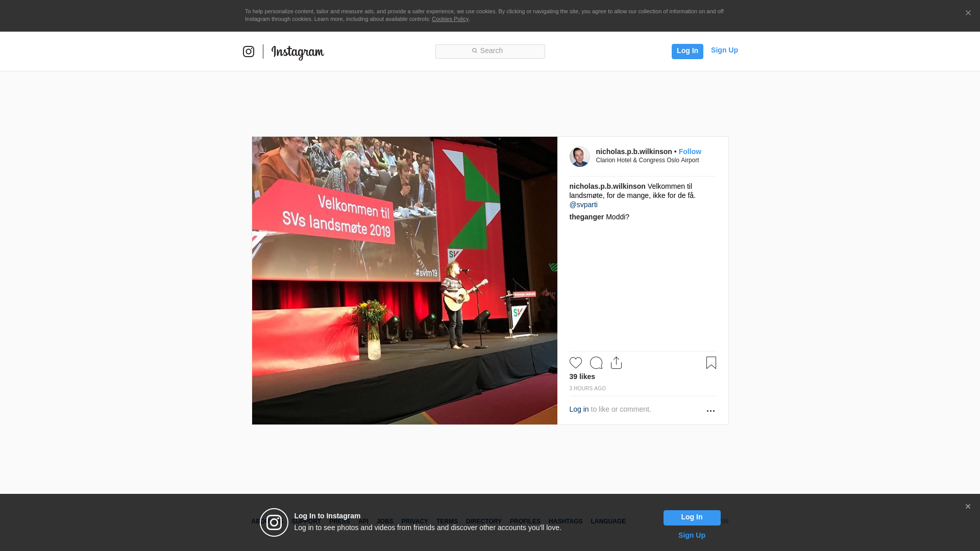The image size is (980, 551).
Task: Click the 3 HOURS AGO timestamp
Action: click(x=587, y=389)
